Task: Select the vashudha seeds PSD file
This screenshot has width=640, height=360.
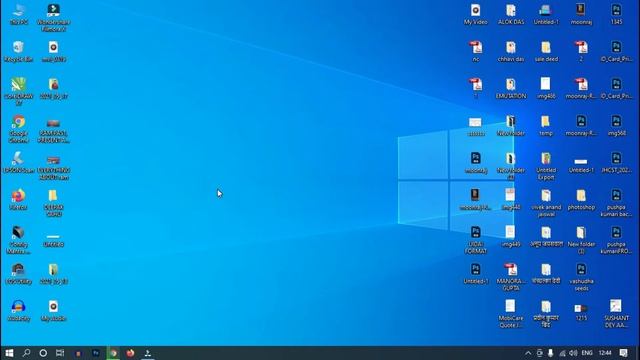Action: tap(581, 277)
